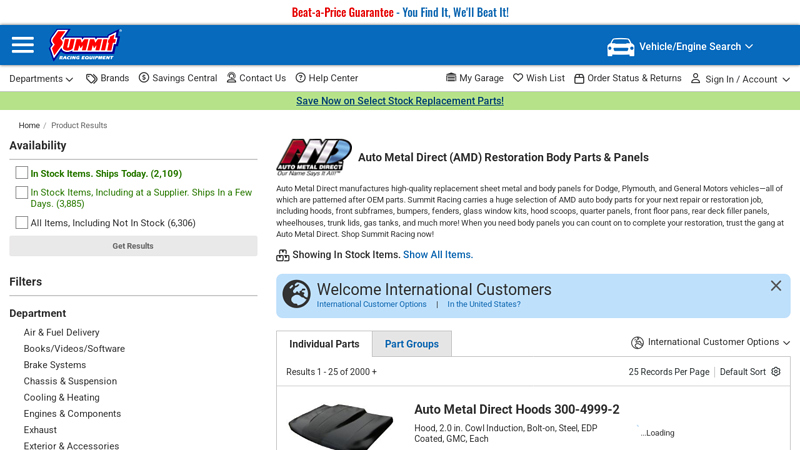Click the Get Results button
The height and width of the screenshot is (450, 800).
click(133, 246)
